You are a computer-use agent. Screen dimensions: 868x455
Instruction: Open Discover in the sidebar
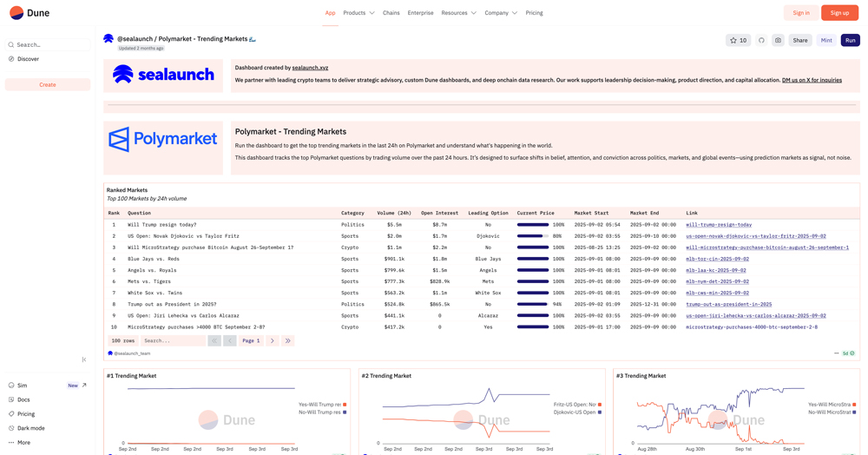pos(28,59)
